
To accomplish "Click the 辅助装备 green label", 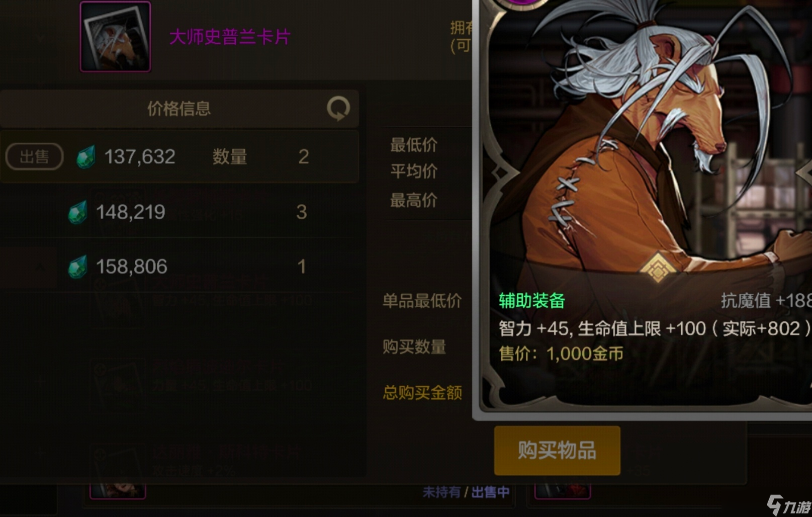I will click(532, 301).
